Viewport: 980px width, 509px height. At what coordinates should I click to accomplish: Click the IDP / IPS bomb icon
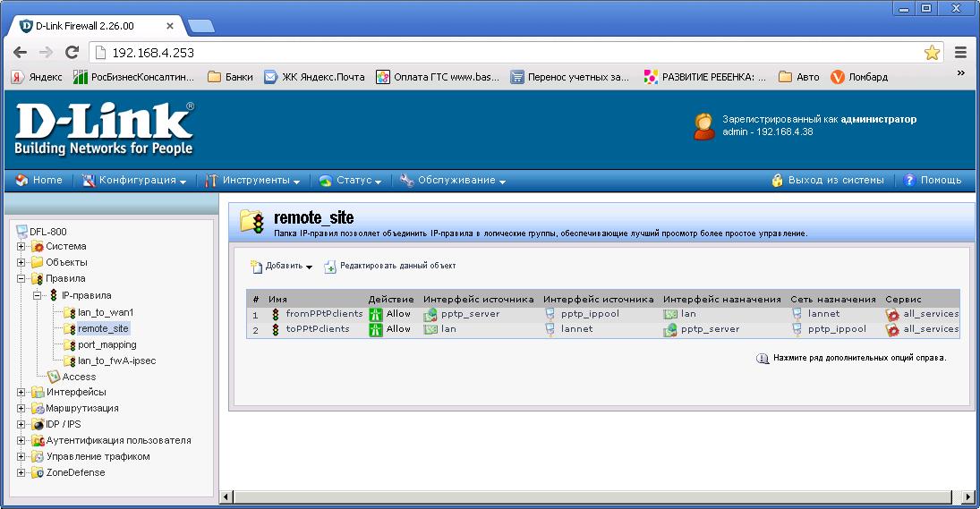click(x=38, y=425)
